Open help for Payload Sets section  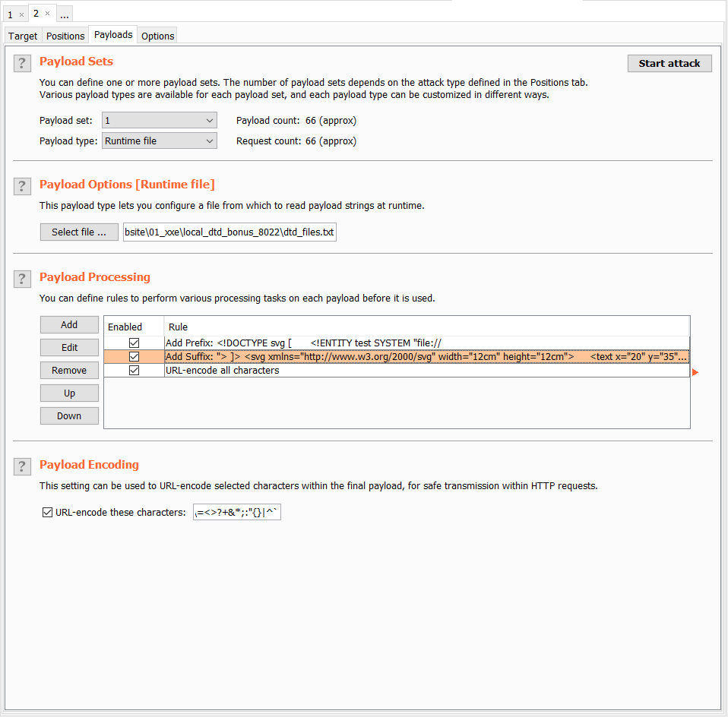click(x=22, y=64)
